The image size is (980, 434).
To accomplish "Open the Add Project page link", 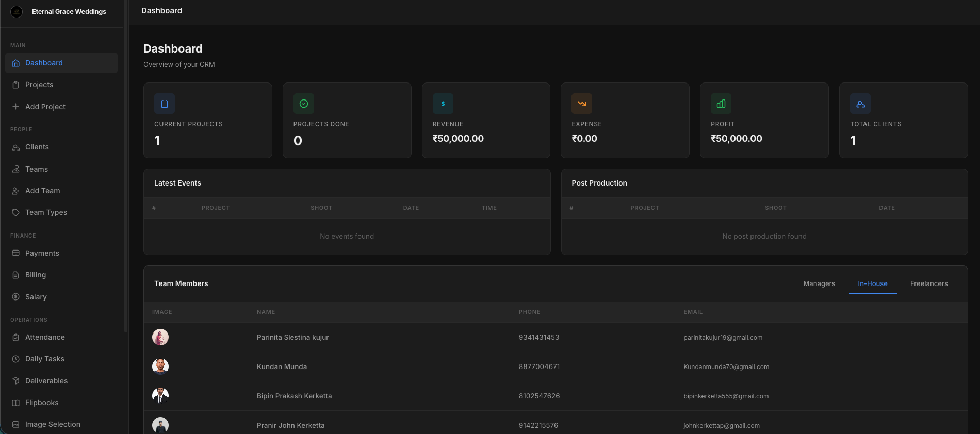I will point(61,107).
